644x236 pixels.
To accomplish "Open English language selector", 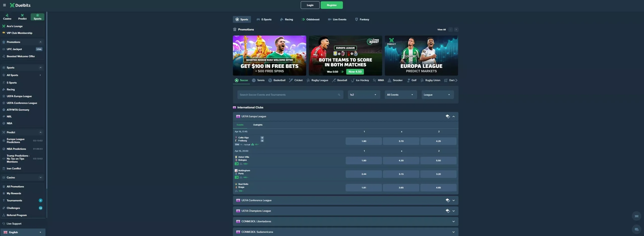I will coord(23,232).
